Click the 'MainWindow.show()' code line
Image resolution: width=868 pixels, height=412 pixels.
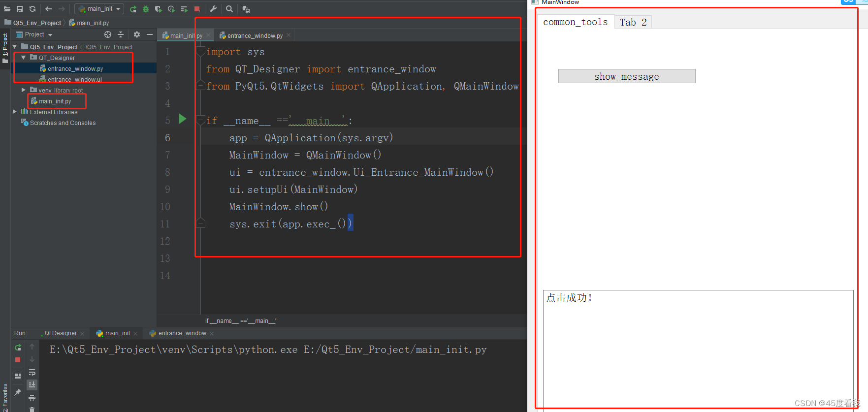coord(279,207)
